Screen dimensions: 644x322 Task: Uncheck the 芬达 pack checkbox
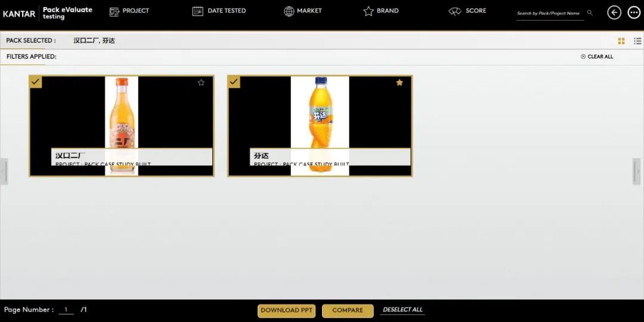coord(234,82)
